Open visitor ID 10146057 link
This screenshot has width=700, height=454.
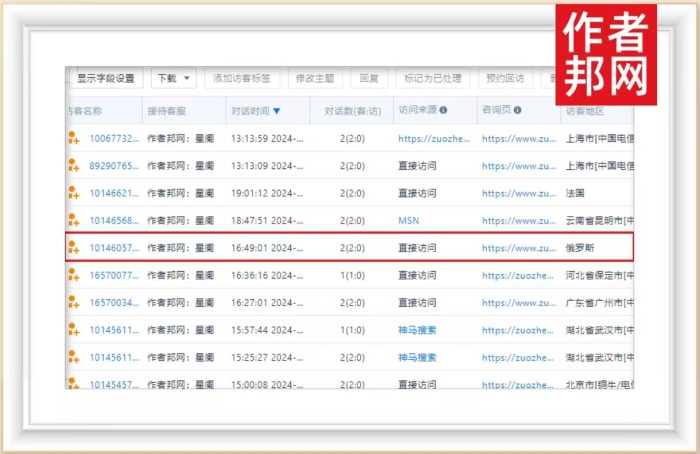113,247
